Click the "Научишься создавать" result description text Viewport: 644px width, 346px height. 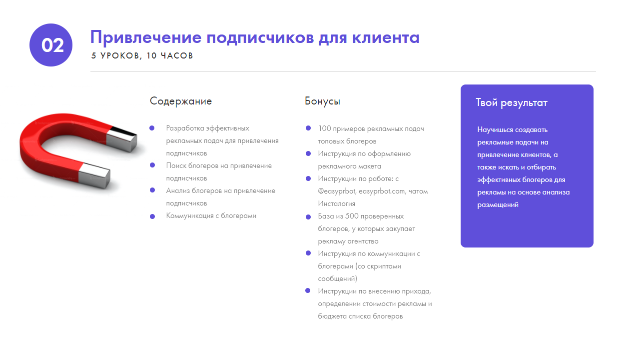[x=523, y=166]
